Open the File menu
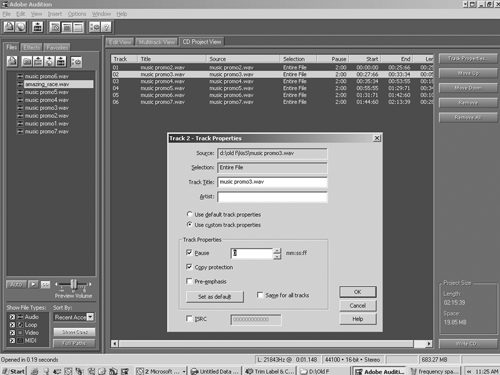The height and width of the screenshot is (375, 500). point(6,14)
